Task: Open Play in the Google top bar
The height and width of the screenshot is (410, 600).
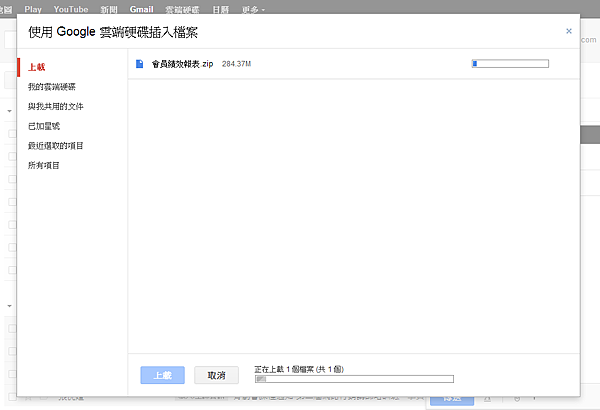Action: coord(33,9)
